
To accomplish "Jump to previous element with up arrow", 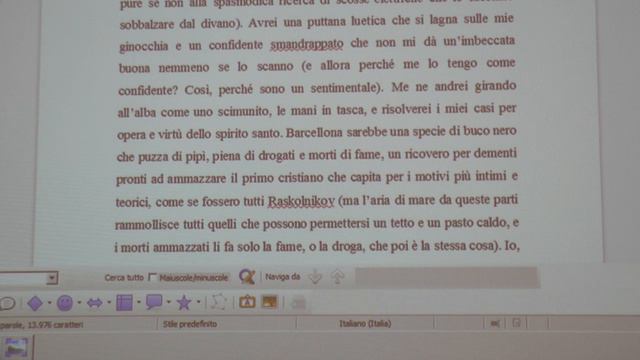I will click(x=338, y=277).
